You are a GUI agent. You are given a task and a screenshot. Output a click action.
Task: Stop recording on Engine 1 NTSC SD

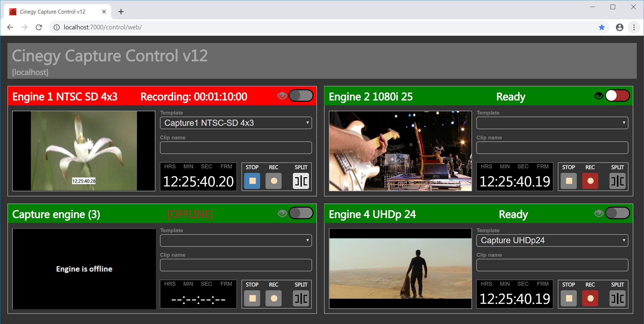point(252,181)
